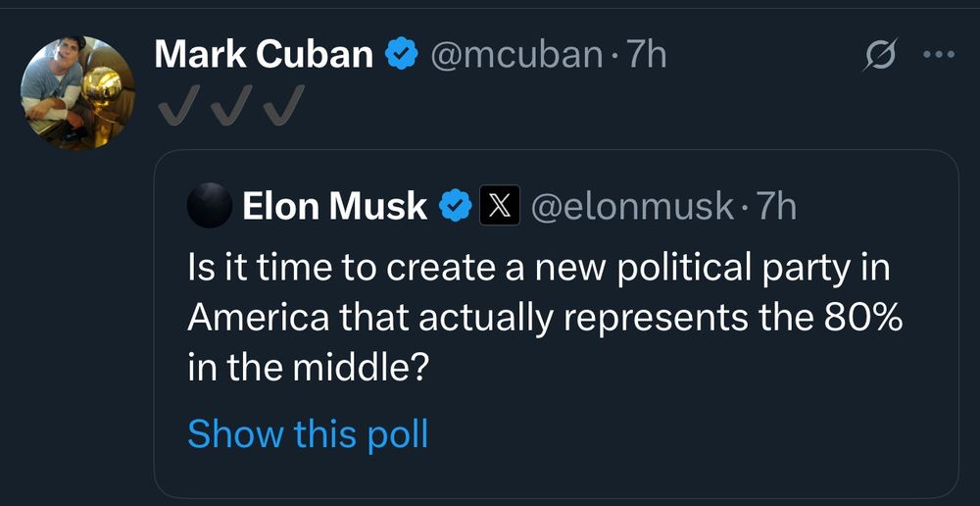This screenshot has width=980, height=506.
Task: Click Elon Musk's dark round avatar
Action: click(210, 207)
